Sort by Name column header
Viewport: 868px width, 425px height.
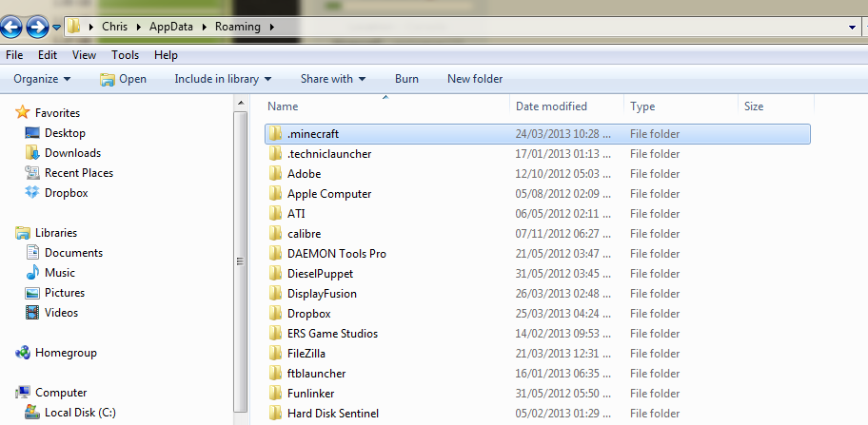click(x=283, y=106)
